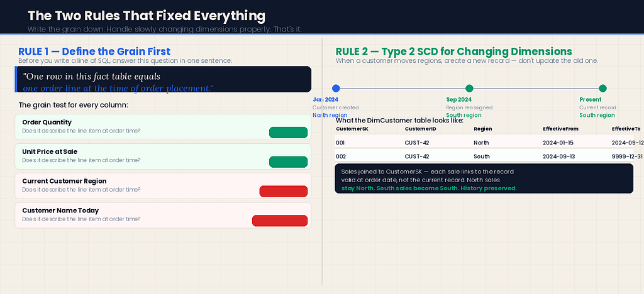Image resolution: width=644 pixels, height=294 pixels.
Task: Select the slide title 'The Two Rules That Fixed Everything'
Action: [x=147, y=16]
